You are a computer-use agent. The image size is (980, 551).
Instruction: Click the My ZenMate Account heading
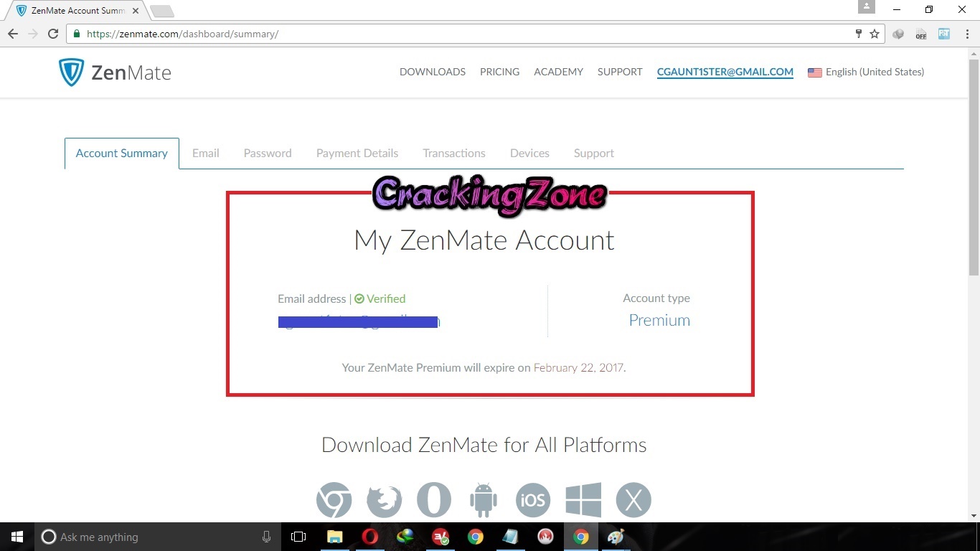[484, 240]
